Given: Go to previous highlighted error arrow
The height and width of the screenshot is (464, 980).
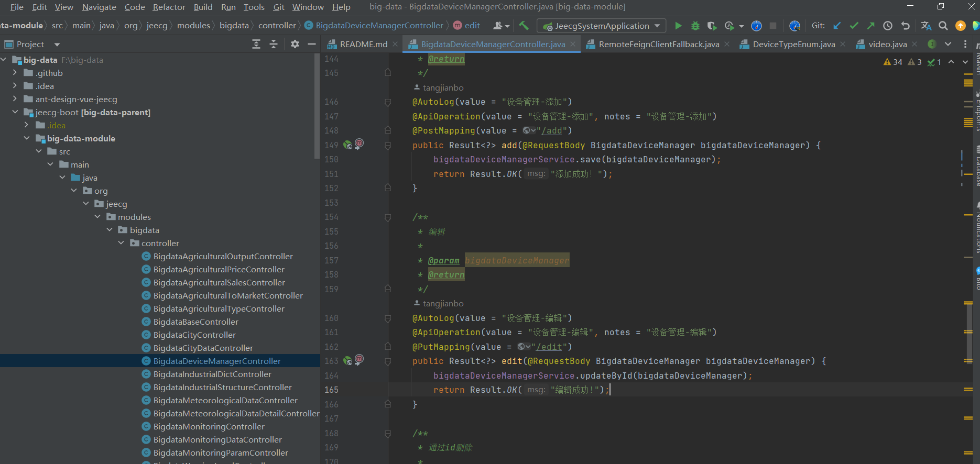Looking at the screenshot, I should click(951, 62).
